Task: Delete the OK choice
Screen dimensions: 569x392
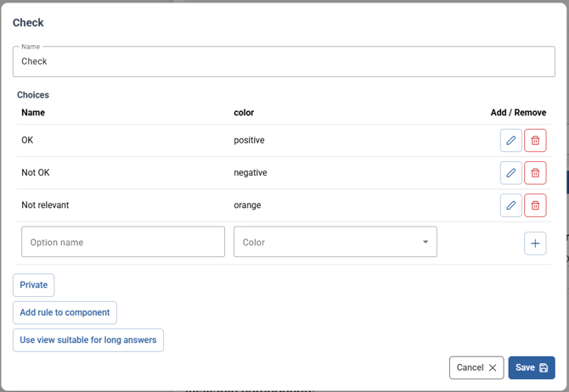Action: (535, 141)
